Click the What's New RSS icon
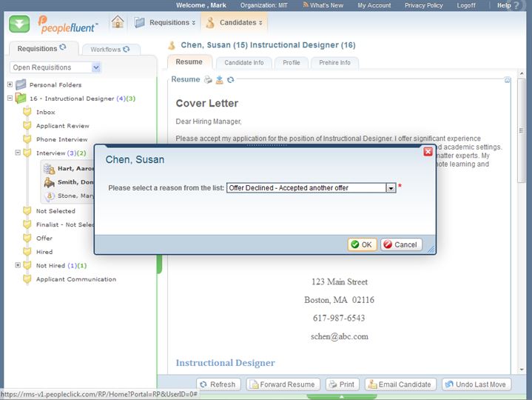532x400 pixels. pos(306,5)
